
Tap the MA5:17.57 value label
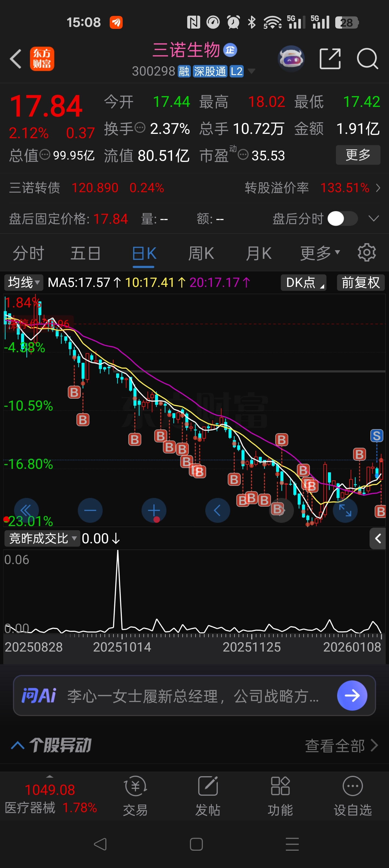(x=79, y=282)
